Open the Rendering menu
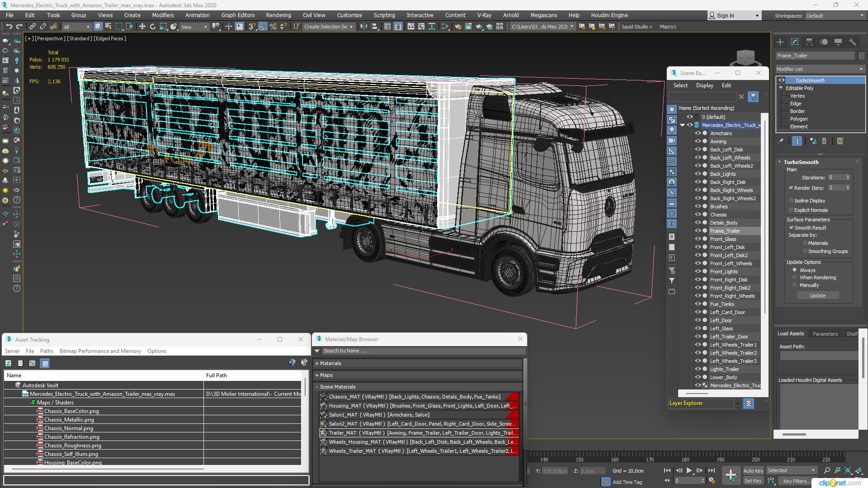 [278, 15]
